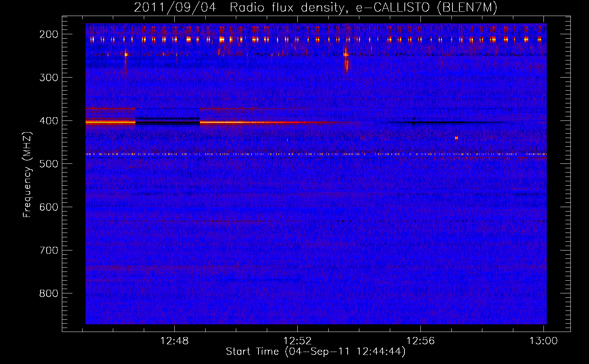Click the 700 frequency tick label
This screenshot has height=364, width=589.
[x=49, y=250]
